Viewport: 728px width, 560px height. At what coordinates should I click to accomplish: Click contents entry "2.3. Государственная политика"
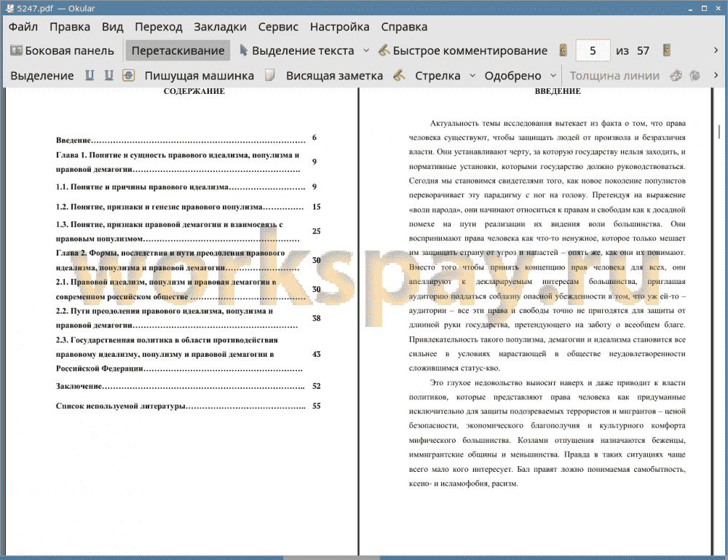(x=180, y=354)
